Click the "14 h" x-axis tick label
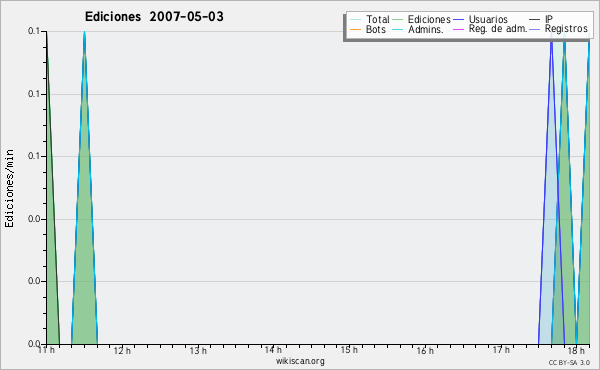This screenshot has width=600, height=370. click(x=273, y=350)
